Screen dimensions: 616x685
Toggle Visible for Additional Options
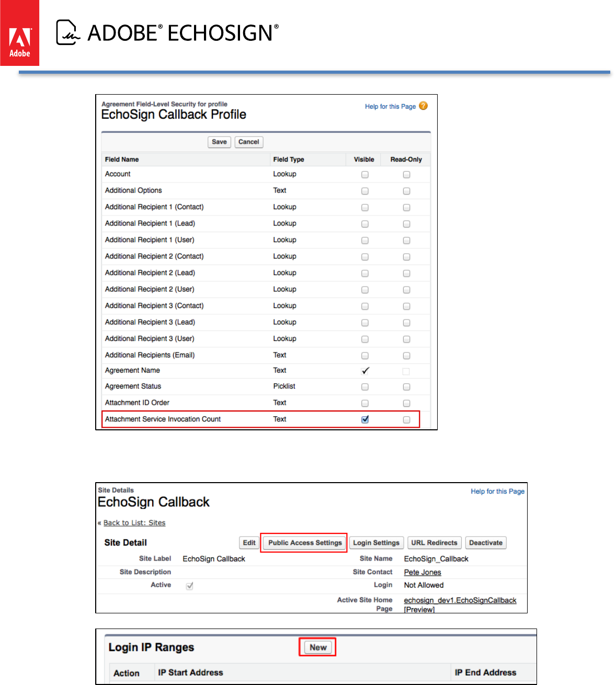(x=365, y=191)
